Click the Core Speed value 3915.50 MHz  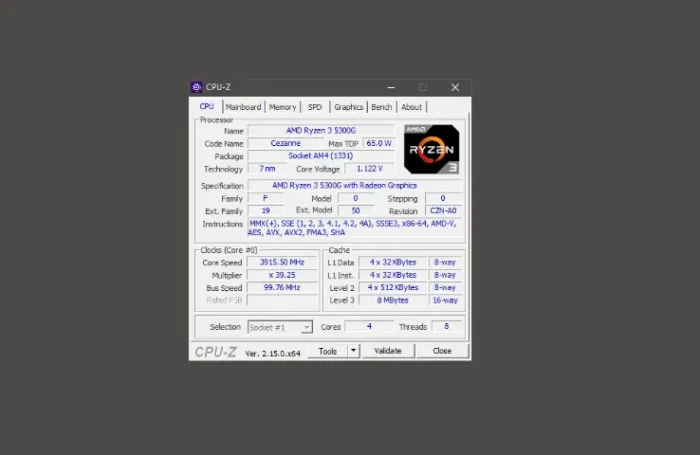[282, 262]
